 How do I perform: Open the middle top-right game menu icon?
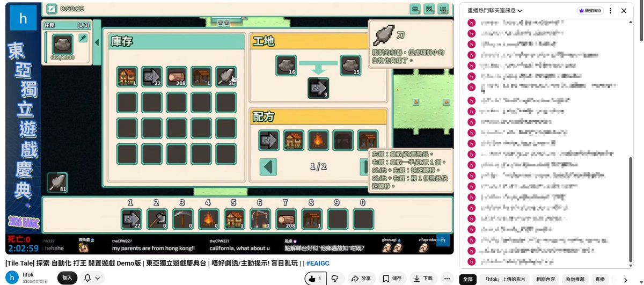[x=429, y=9]
